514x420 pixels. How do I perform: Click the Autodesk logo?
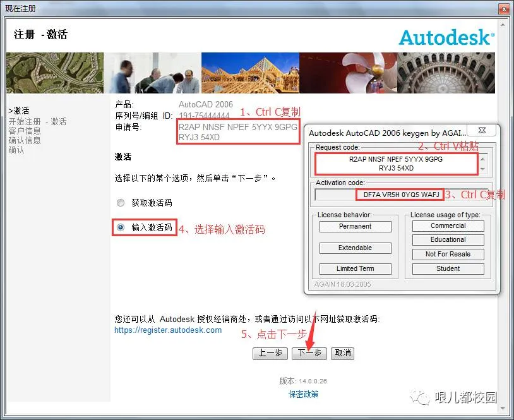(447, 37)
